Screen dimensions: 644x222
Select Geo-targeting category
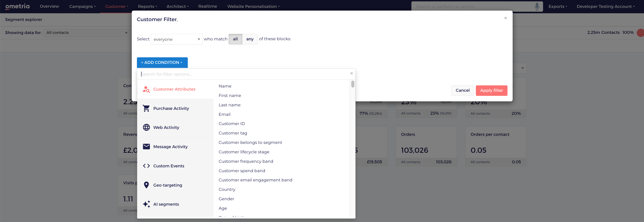pos(175,185)
